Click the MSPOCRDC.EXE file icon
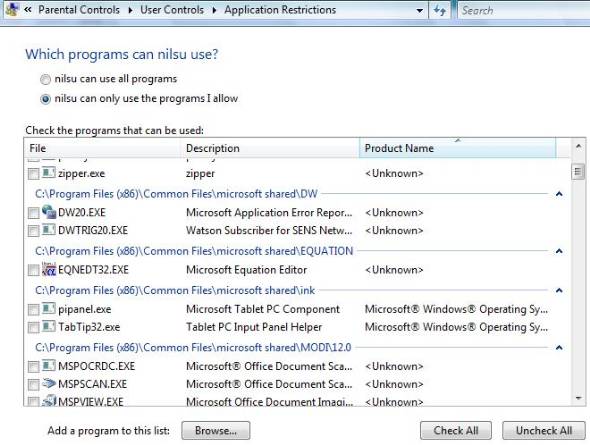 tap(49, 366)
